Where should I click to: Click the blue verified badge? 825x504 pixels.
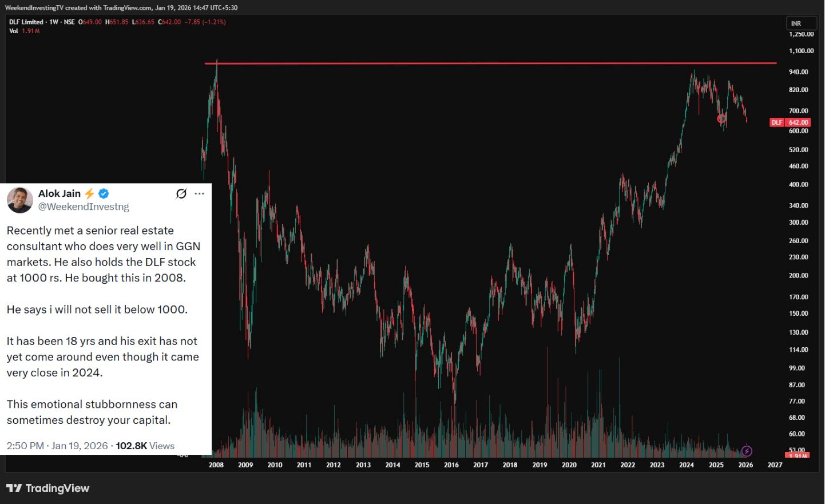104,193
